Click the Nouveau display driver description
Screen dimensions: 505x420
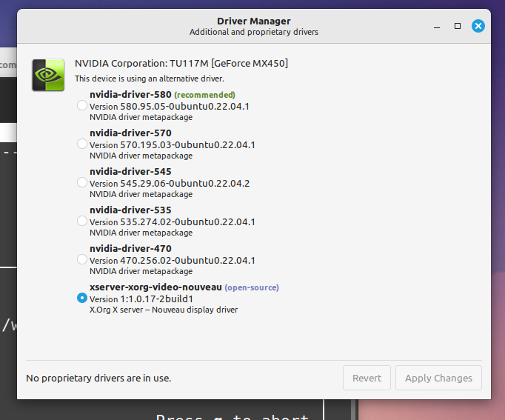click(164, 310)
